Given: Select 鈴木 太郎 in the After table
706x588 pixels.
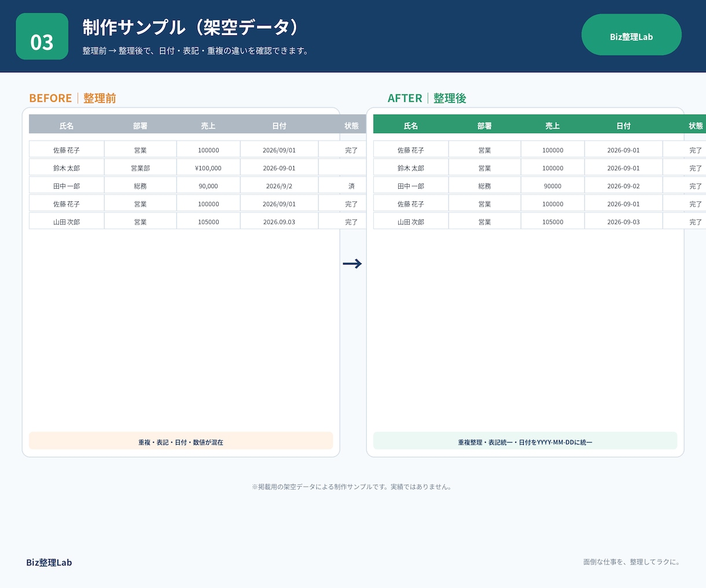Looking at the screenshot, I should (411, 168).
